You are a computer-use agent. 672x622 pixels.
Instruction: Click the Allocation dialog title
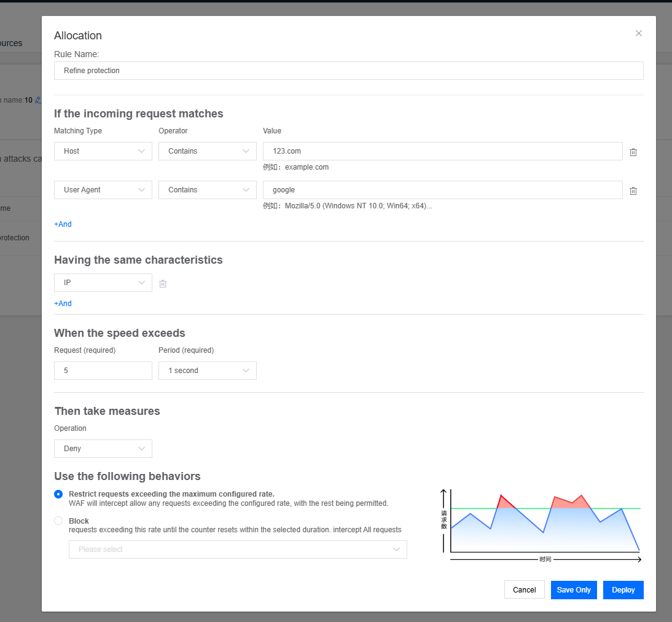78,36
